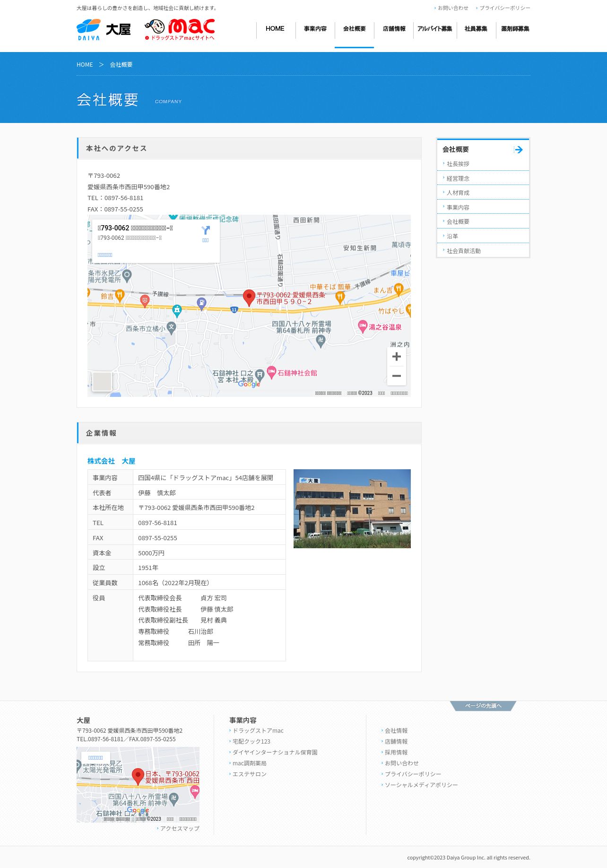Open ダイヤインターナショナル保育園 footer link
The image size is (607, 868).
point(275,753)
